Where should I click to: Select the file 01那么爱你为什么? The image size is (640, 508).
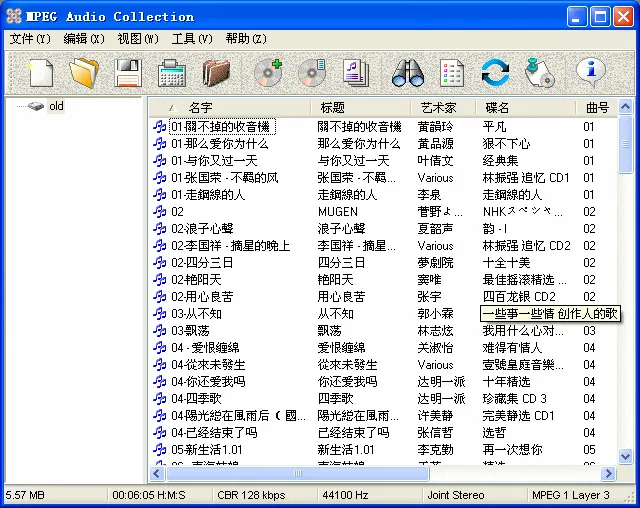220,144
